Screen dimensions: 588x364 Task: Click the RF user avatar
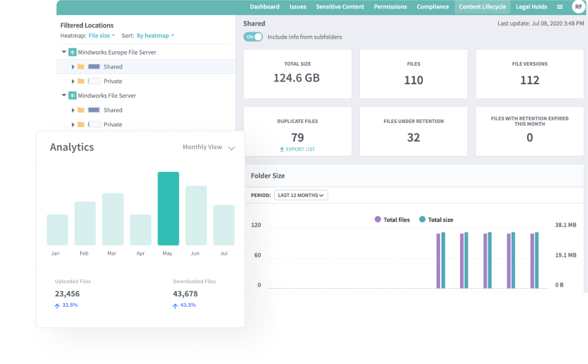pos(578,7)
